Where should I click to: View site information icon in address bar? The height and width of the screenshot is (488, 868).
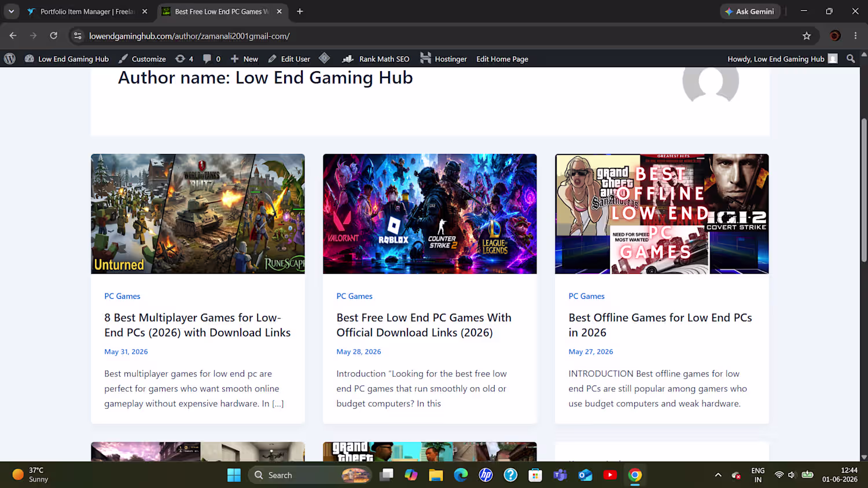78,36
